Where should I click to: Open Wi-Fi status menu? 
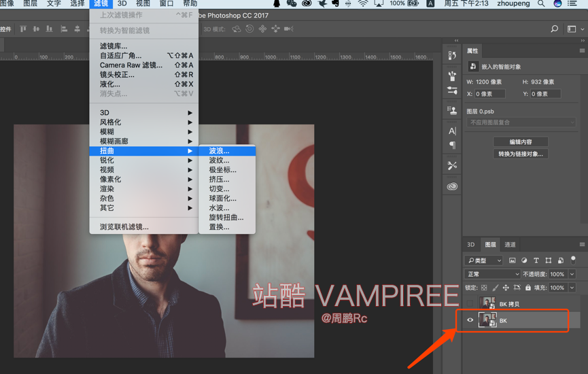pyautogui.click(x=362, y=3)
